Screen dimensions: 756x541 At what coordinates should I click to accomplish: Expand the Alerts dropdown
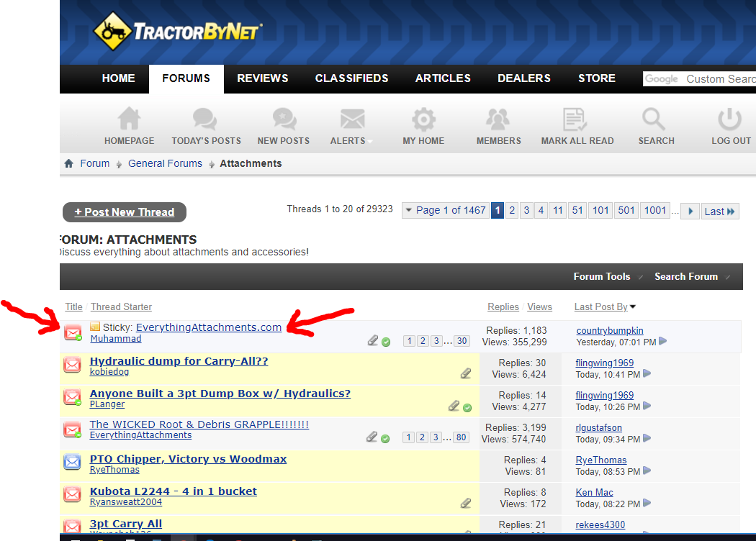point(352,140)
